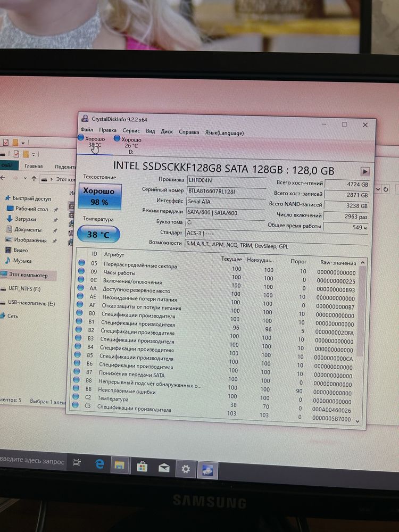Open Быстрый доступ in Explorer sidebar
The width and height of the screenshot is (399, 532).
point(28,198)
